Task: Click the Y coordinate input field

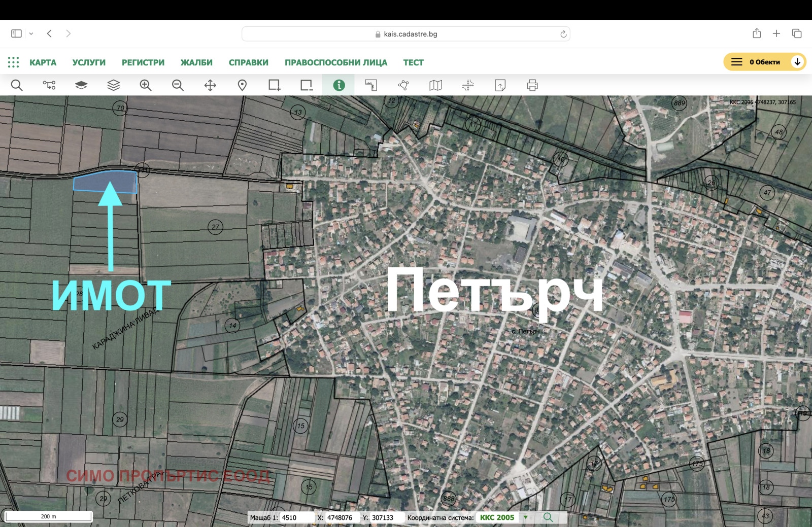Action: [387, 517]
